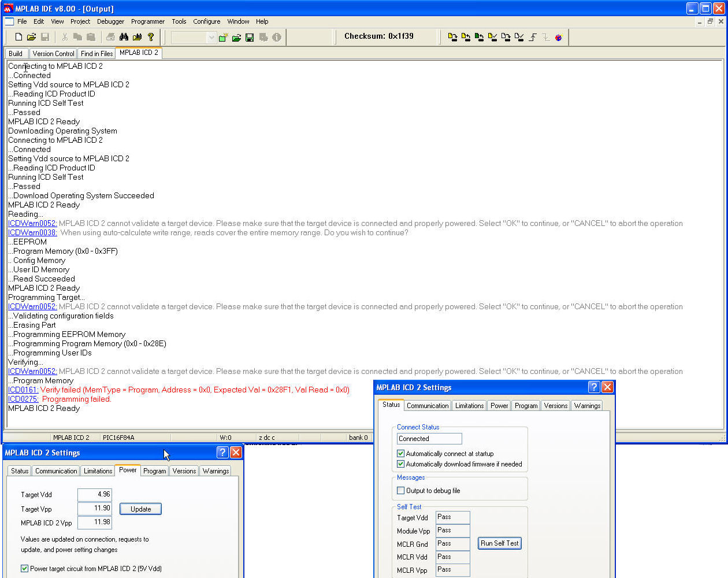
Task: Toggle Automatically connect at startup checkbox
Action: (x=400, y=454)
